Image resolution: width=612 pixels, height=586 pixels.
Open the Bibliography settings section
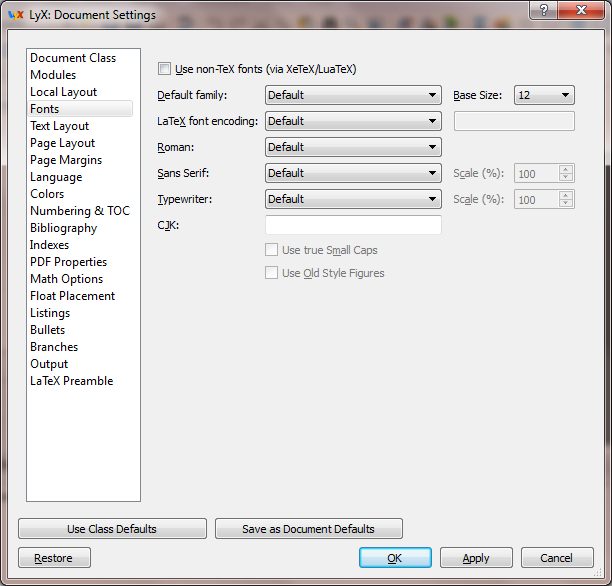pos(64,228)
